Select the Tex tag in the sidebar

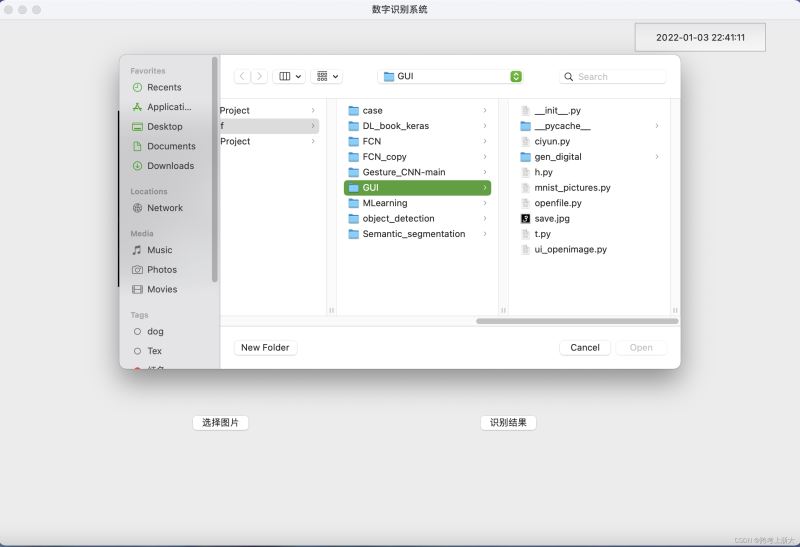[154, 351]
